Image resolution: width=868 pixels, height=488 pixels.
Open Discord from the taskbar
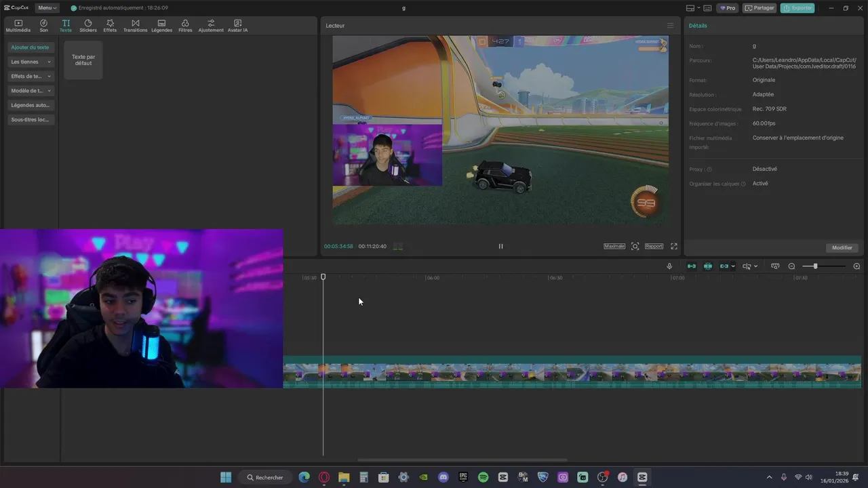(443, 477)
